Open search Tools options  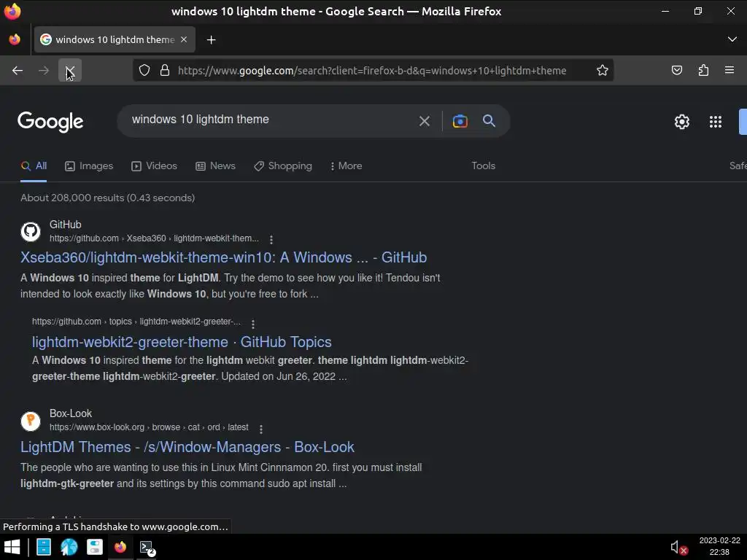483,166
